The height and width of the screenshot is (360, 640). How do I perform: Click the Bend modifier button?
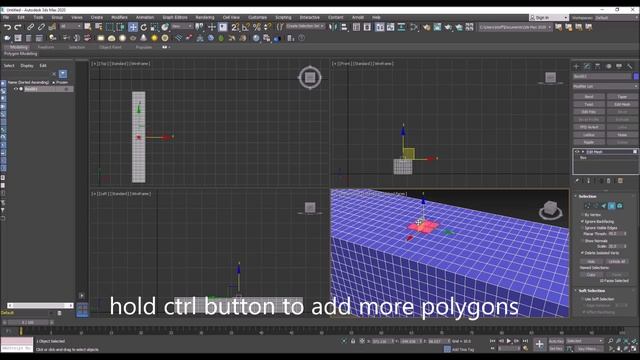click(x=589, y=97)
